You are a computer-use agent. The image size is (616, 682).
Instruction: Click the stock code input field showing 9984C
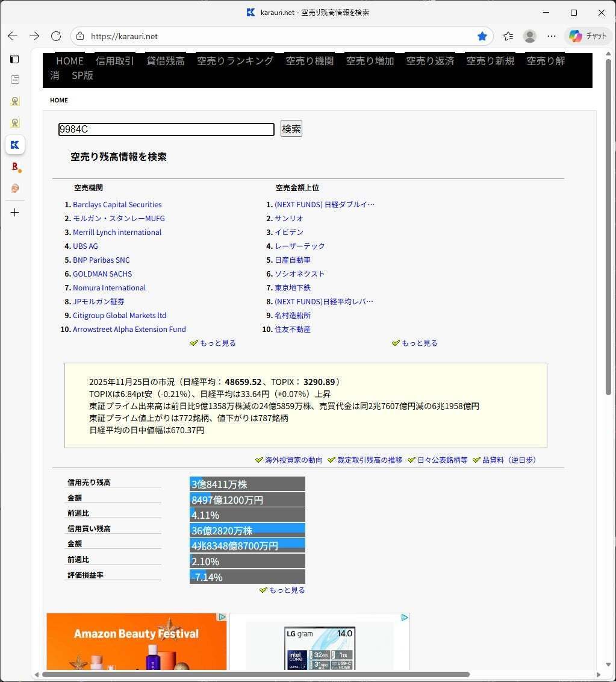[x=166, y=129]
